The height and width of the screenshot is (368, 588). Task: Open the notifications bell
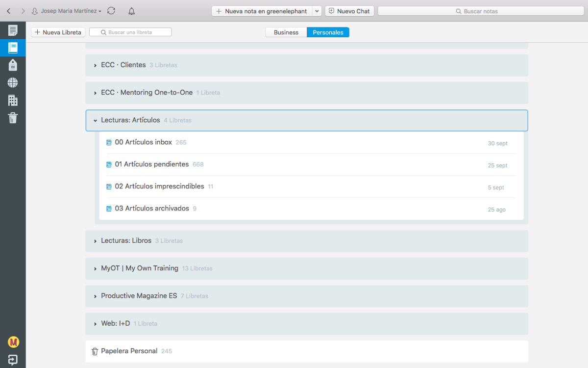(131, 11)
